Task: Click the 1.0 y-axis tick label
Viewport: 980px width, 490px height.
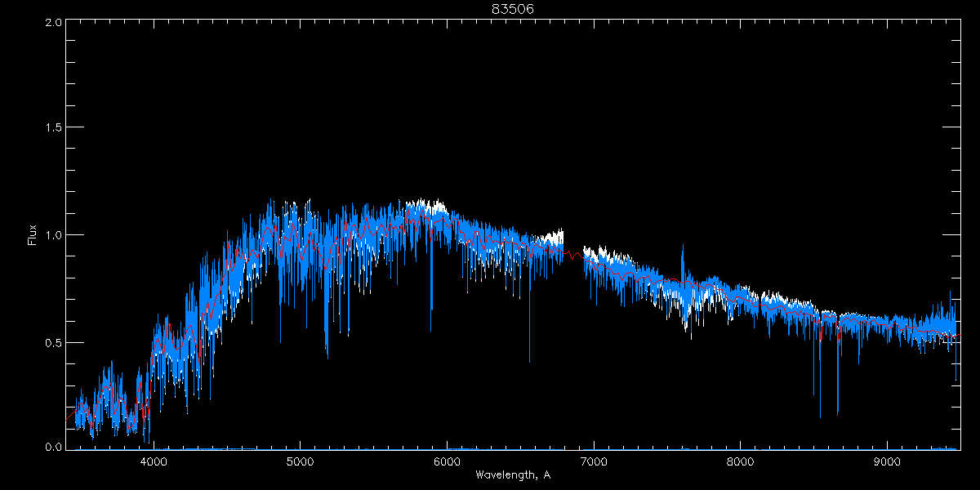Action: point(53,235)
